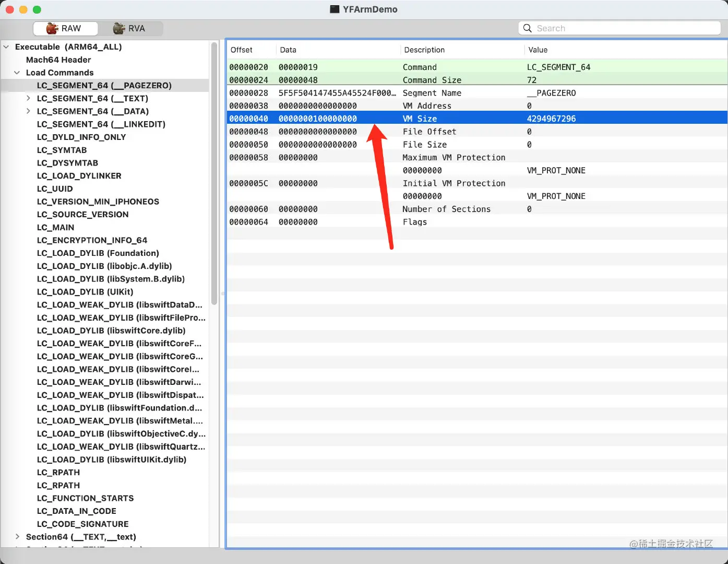The width and height of the screenshot is (728, 564).
Task: Select the Segment Name row
Action: coord(477,93)
